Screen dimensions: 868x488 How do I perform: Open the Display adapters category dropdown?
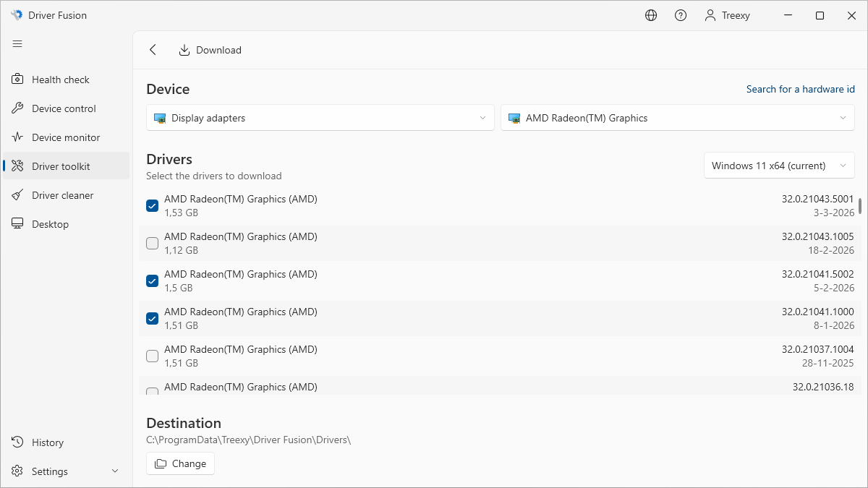(x=320, y=118)
